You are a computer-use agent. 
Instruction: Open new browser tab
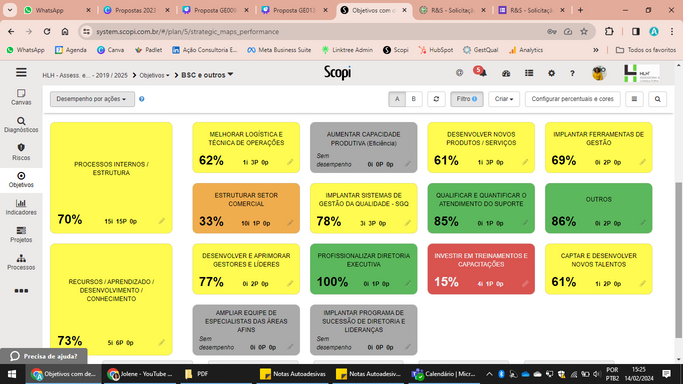coord(580,10)
